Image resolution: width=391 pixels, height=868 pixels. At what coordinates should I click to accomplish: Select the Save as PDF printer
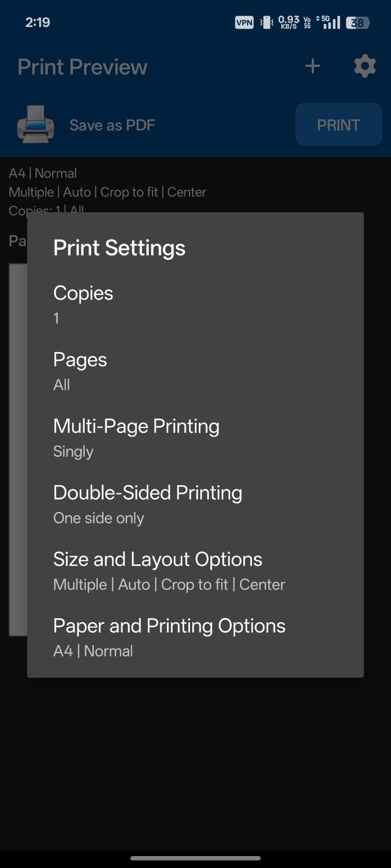click(x=112, y=125)
